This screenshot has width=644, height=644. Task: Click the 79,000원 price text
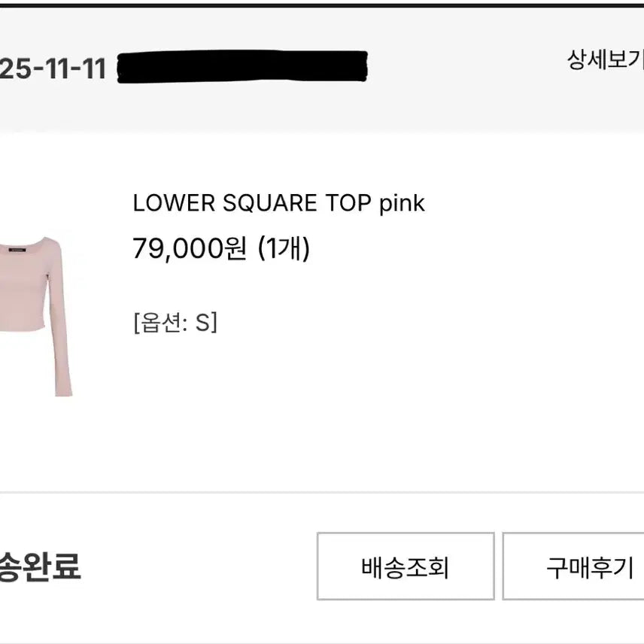[x=189, y=248]
